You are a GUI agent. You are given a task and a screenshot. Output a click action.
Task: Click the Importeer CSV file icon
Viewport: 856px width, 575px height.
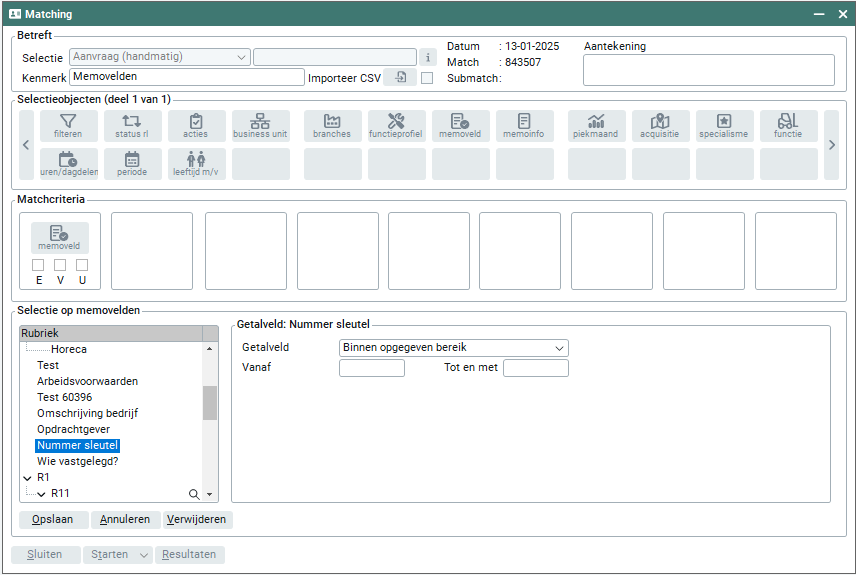[399, 77]
